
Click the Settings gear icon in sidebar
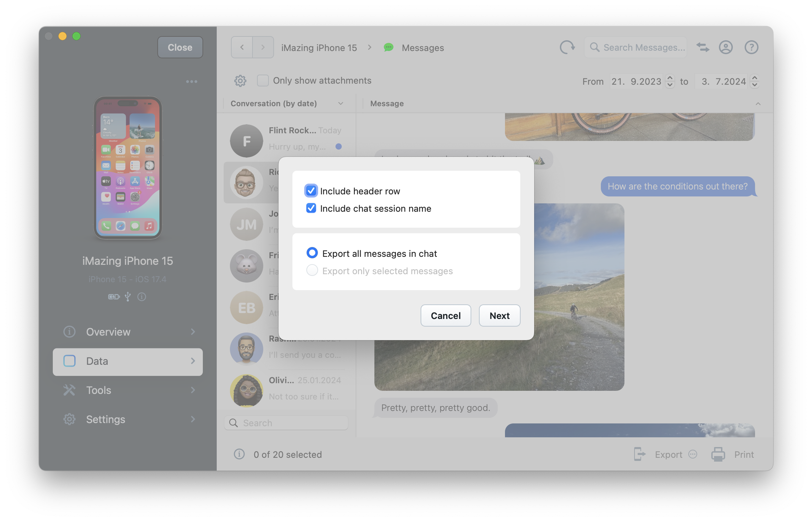pos(69,419)
